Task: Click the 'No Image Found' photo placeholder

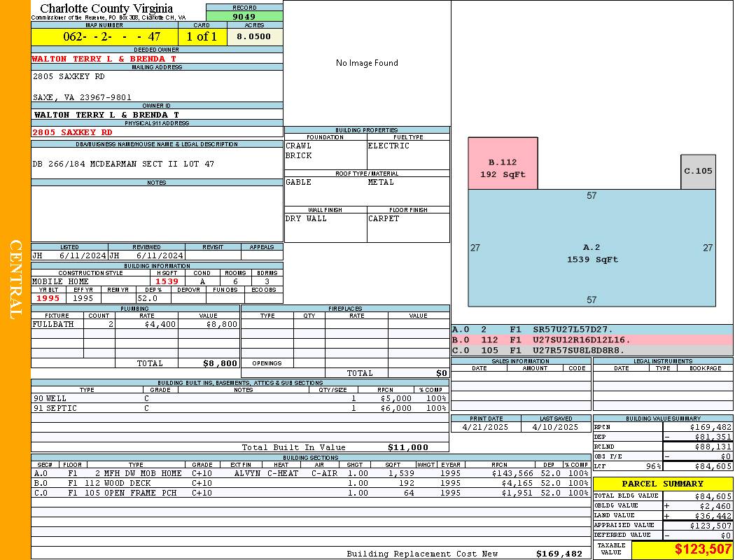Action: (x=367, y=63)
